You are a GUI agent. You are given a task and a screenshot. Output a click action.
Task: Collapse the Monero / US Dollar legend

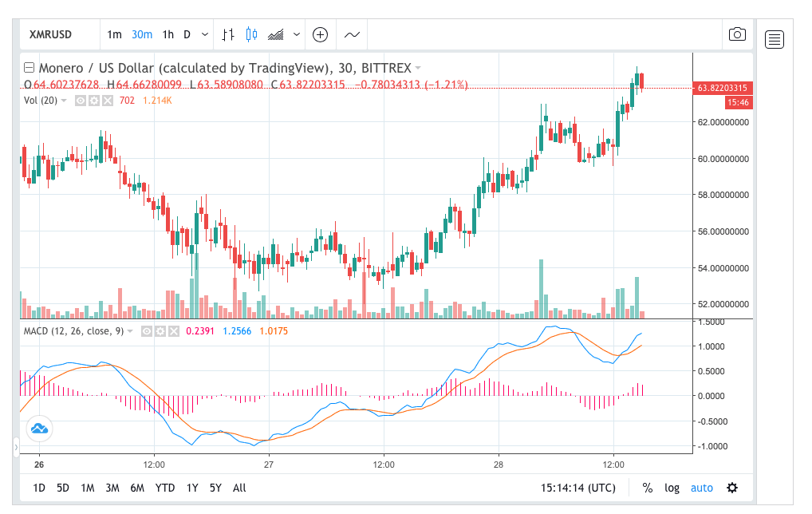(29, 68)
